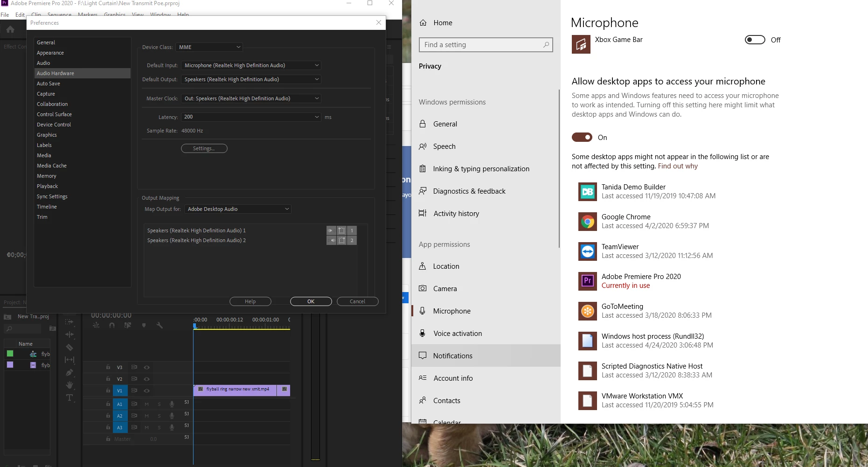Open the Premiere File menu
This screenshot has height=467, width=868.
click(5, 15)
